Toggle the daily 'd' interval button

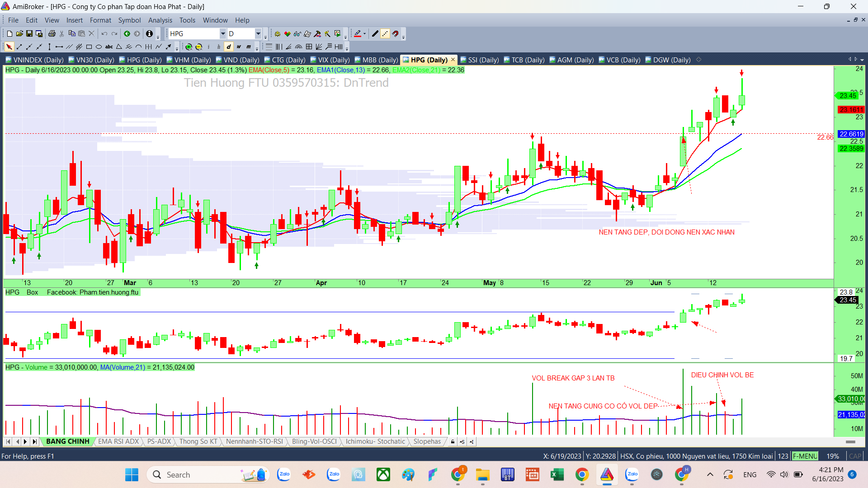coord(229,47)
